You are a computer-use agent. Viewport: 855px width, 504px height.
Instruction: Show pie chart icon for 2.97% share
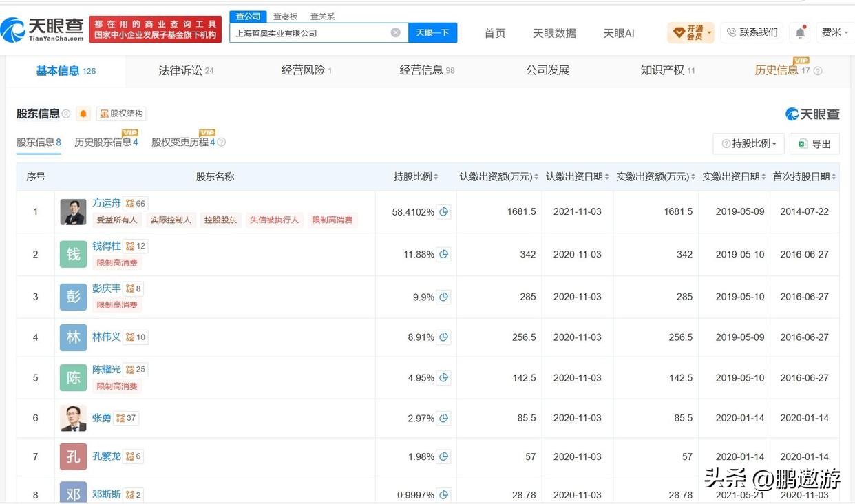(444, 418)
